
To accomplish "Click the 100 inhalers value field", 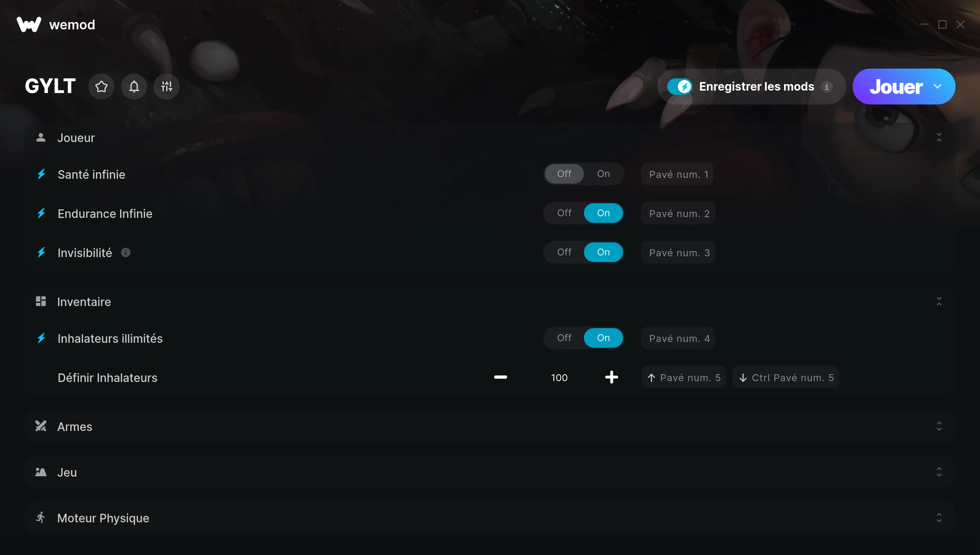I will 559,377.
